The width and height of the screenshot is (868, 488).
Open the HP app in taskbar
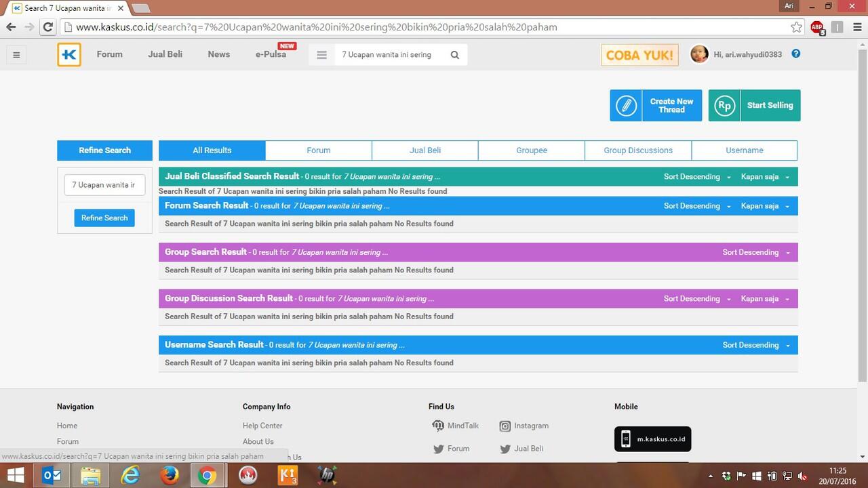click(327, 476)
